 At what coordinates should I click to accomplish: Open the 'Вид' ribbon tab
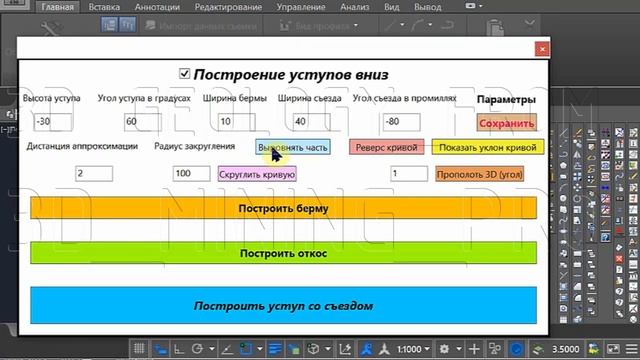(x=391, y=7)
